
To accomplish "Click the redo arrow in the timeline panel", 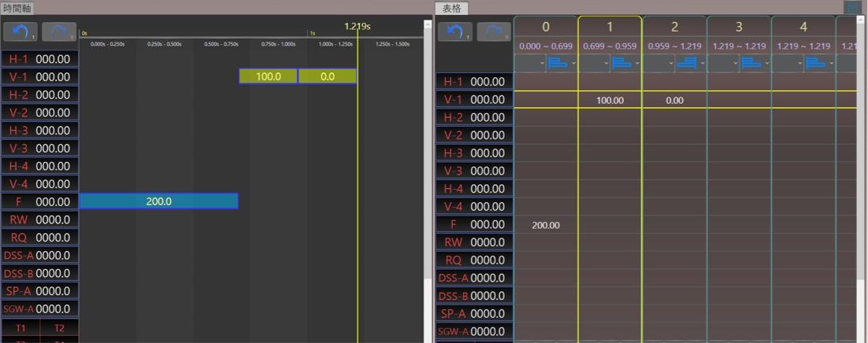I will (x=59, y=32).
